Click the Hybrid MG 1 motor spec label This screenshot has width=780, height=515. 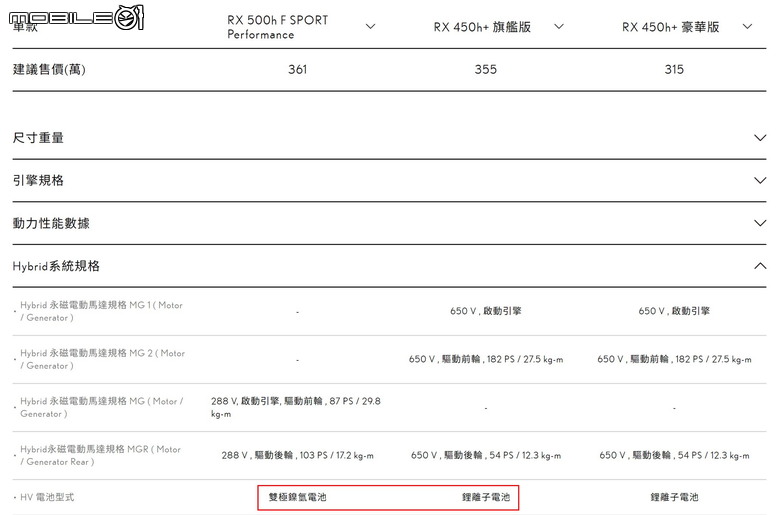coord(101,311)
